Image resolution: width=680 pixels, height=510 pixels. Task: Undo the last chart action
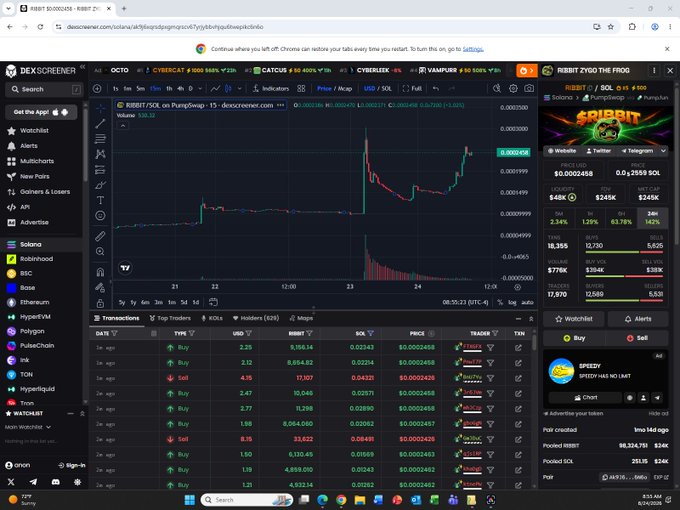[436, 88]
